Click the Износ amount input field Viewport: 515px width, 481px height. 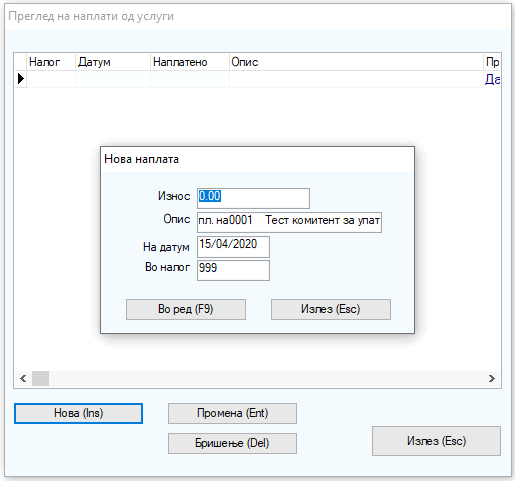point(253,198)
